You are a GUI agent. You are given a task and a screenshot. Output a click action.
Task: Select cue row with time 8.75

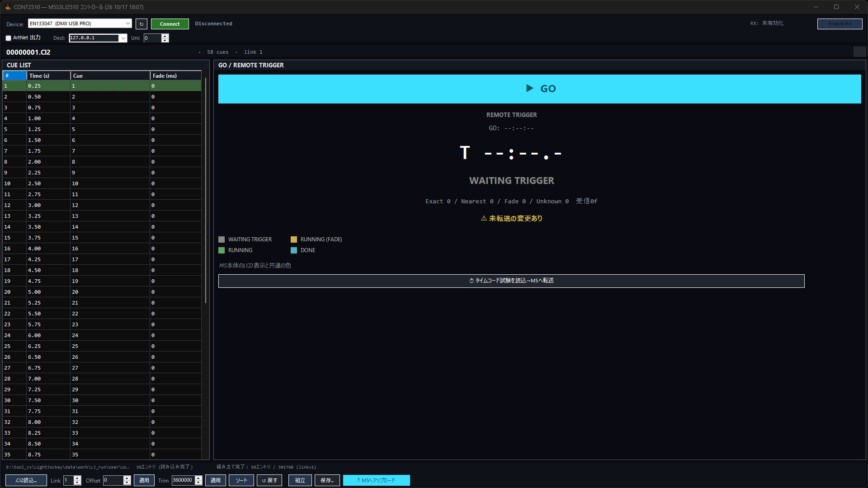click(102, 455)
